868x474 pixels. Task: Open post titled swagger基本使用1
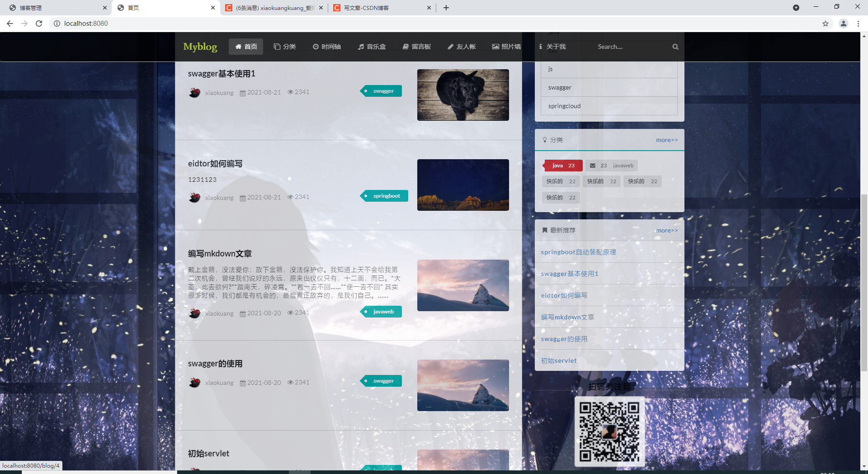[x=222, y=74]
